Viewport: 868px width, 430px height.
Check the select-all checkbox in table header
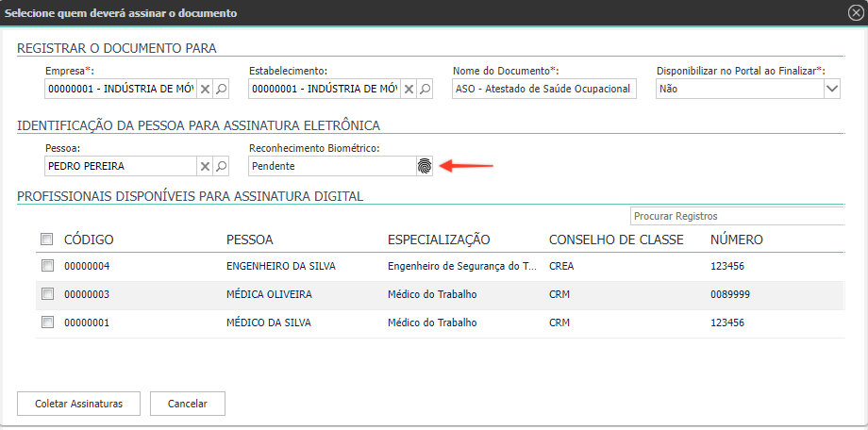[47, 240]
